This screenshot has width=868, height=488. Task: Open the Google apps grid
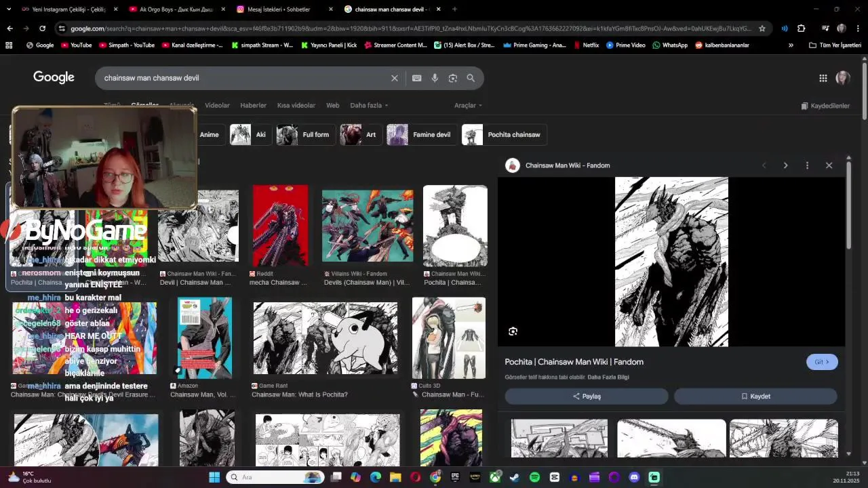[823, 78]
